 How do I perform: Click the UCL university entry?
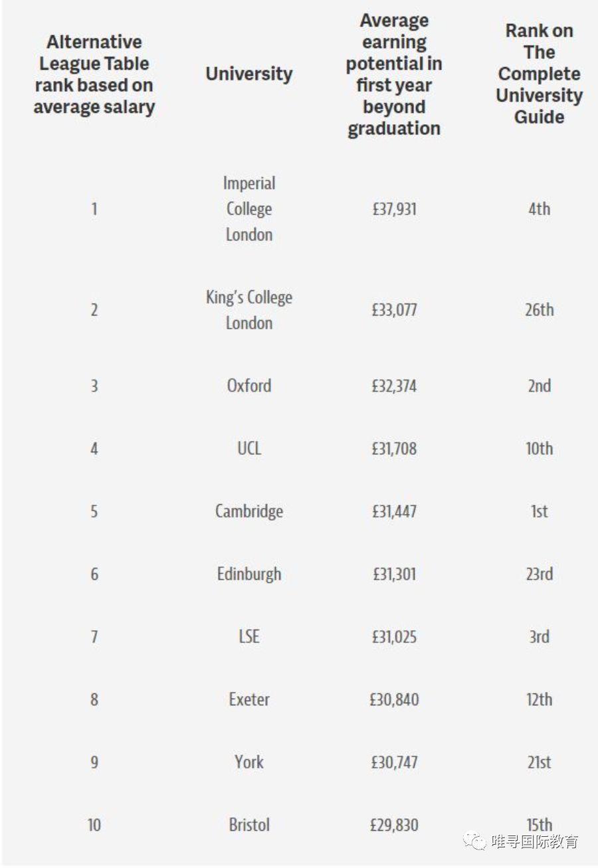click(x=249, y=448)
